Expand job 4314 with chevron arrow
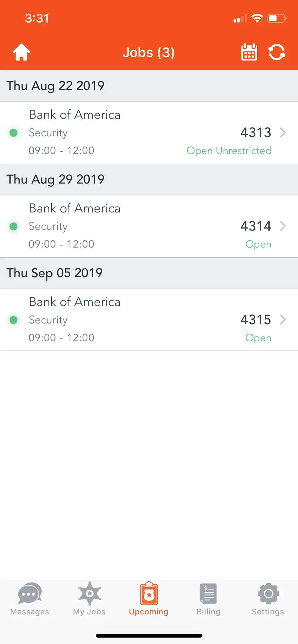 (283, 226)
